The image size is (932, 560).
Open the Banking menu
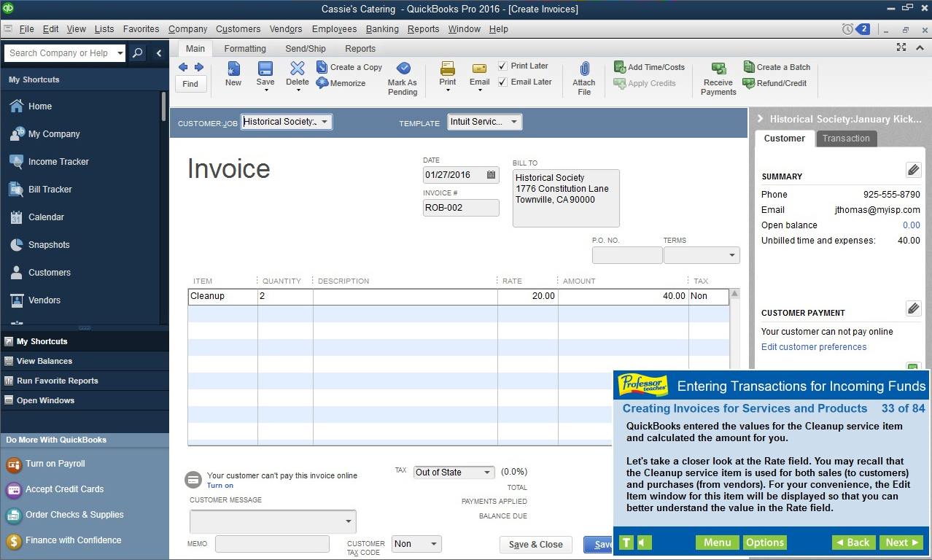(382, 29)
